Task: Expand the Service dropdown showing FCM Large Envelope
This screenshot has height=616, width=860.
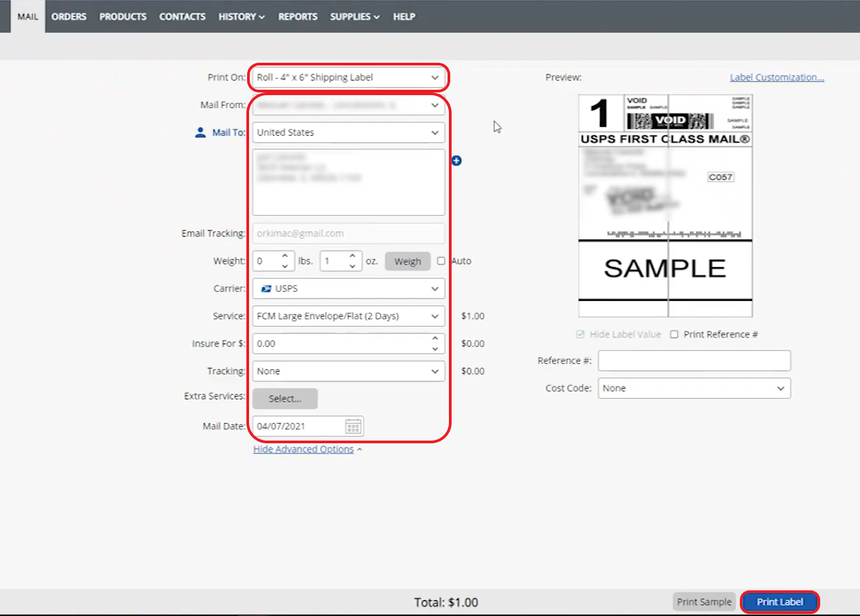Action: tap(348, 316)
